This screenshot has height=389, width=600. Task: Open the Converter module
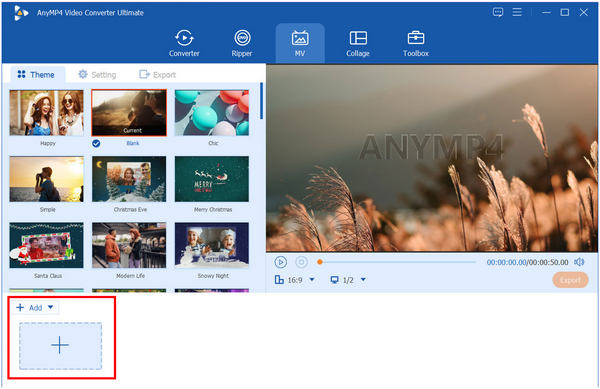click(184, 43)
